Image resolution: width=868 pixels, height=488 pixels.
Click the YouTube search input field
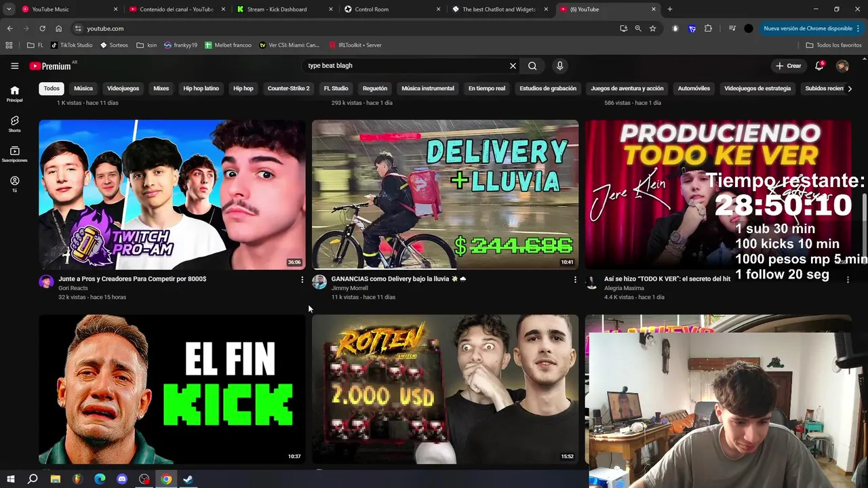click(x=403, y=66)
